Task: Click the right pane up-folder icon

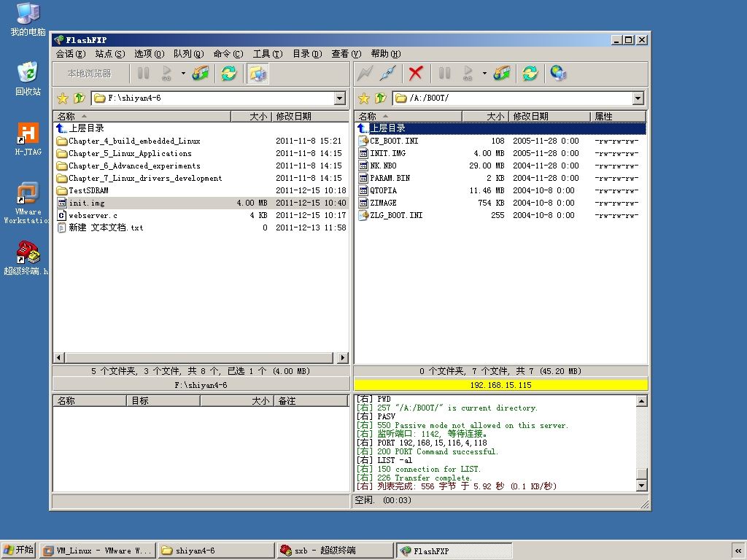Action: click(x=380, y=98)
